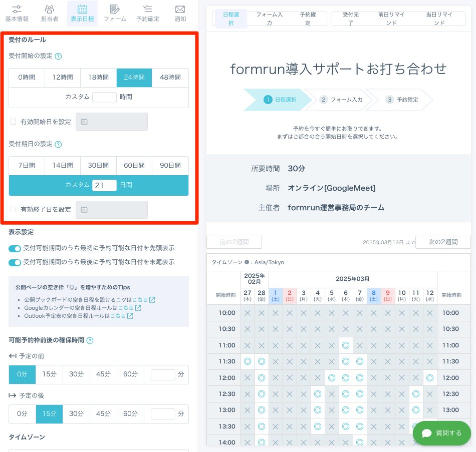Image resolution: width=476 pixels, height=452 pixels.
Task: Open こちら link for Outlook予定表 rule
Action: [x=118, y=316]
